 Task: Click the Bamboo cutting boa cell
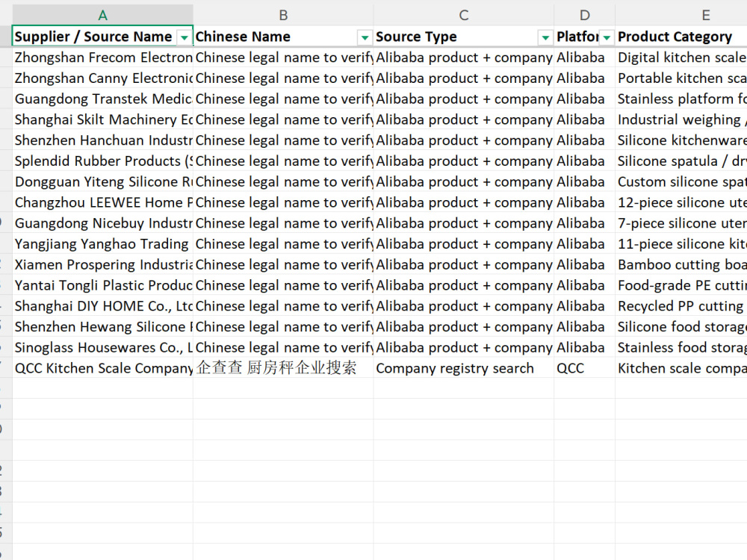[681, 265]
